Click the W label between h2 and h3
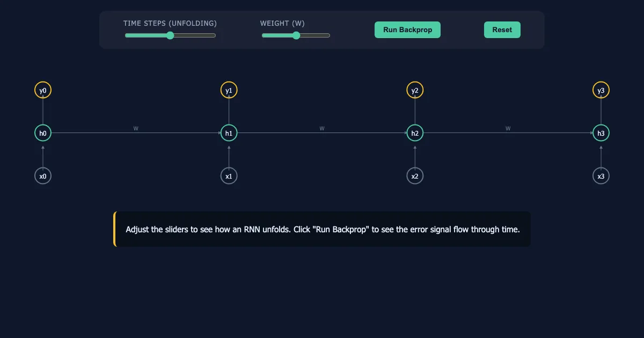The height and width of the screenshot is (338, 644). click(508, 129)
